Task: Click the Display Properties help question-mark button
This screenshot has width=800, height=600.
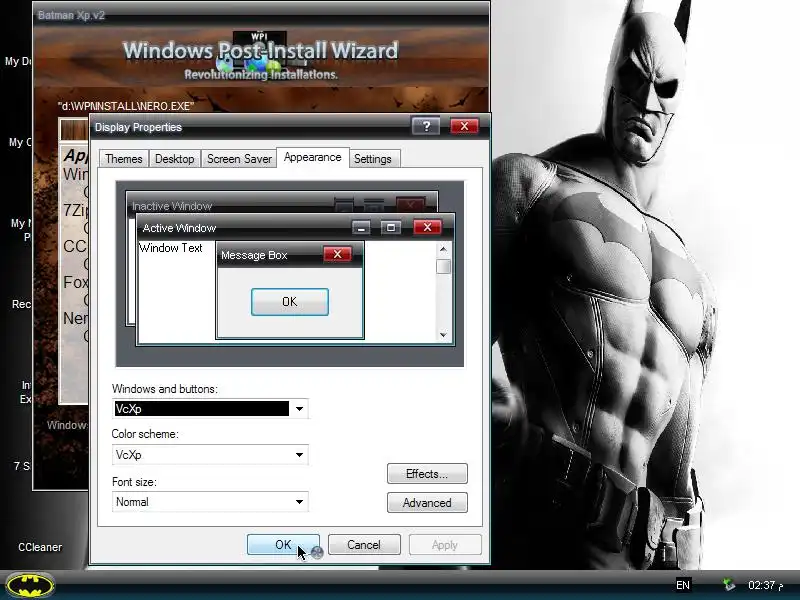Action: coord(426,126)
